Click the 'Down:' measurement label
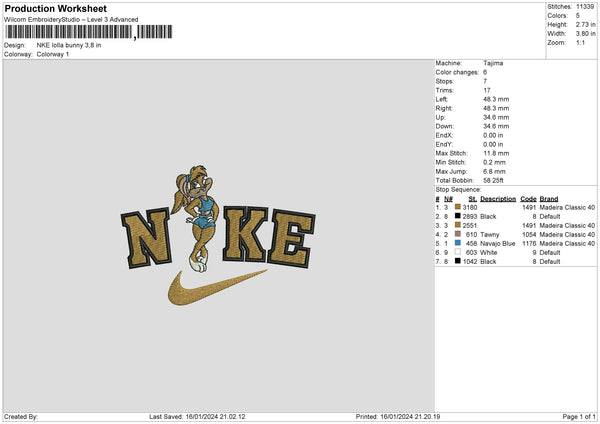Screen dimensions: 600x424 click(x=444, y=126)
